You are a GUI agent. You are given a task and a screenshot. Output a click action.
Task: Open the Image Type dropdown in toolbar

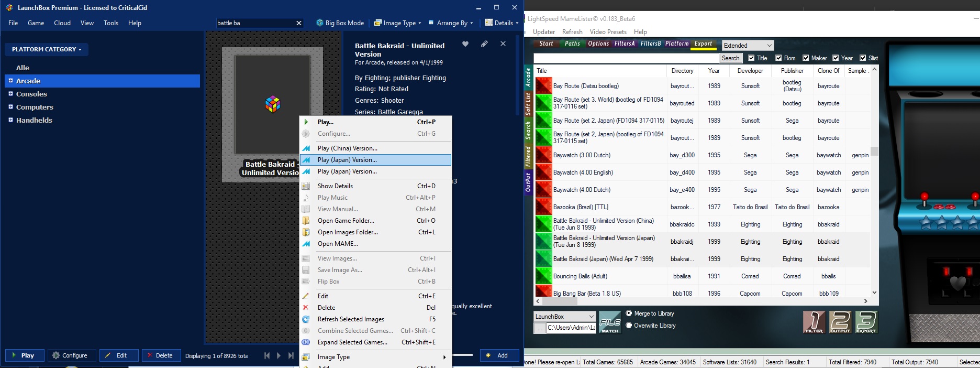point(397,23)
